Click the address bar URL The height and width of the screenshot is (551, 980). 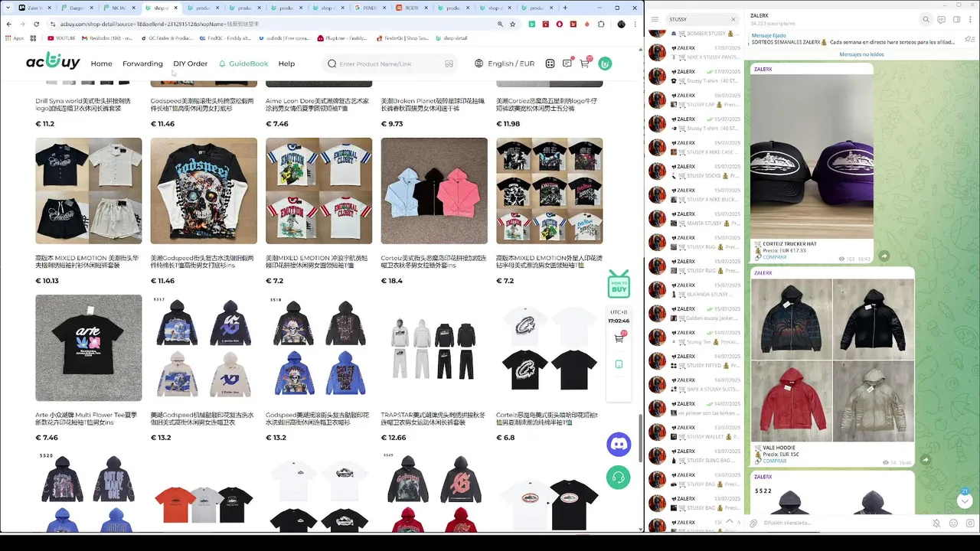click(160, 24)
